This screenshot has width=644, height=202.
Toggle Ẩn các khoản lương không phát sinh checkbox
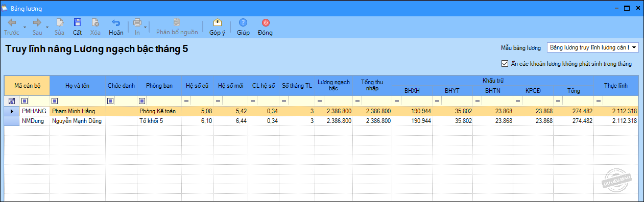[505, 64]
